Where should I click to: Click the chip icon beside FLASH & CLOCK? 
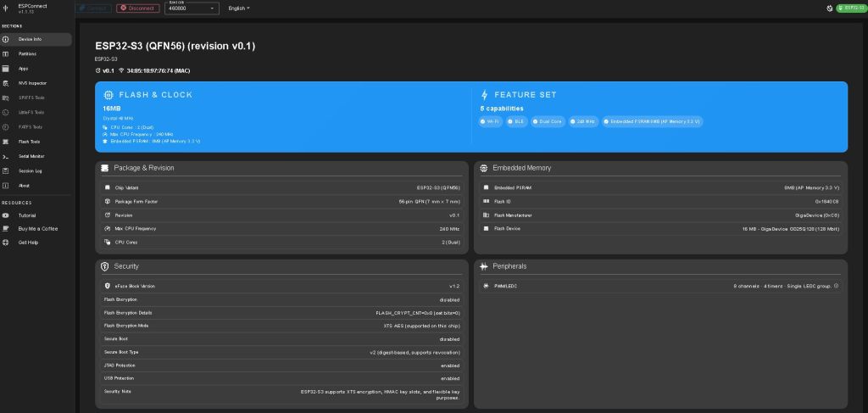coord(108,95)
